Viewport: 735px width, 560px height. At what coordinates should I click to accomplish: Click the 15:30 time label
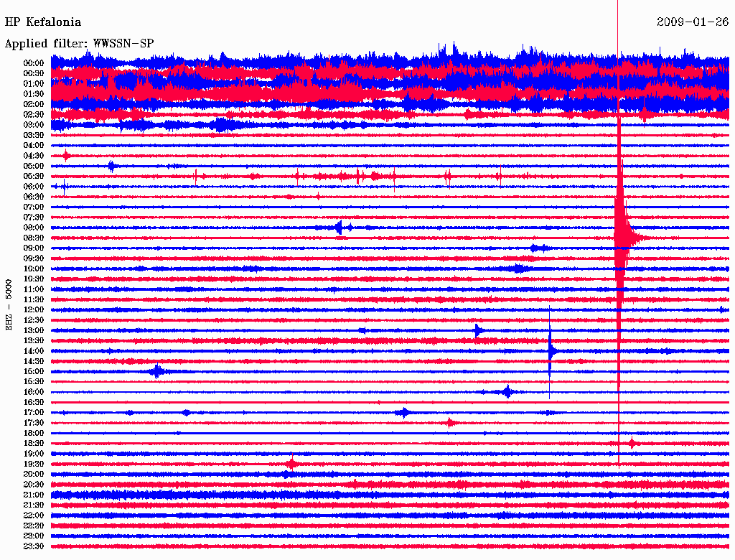(34, 382)
